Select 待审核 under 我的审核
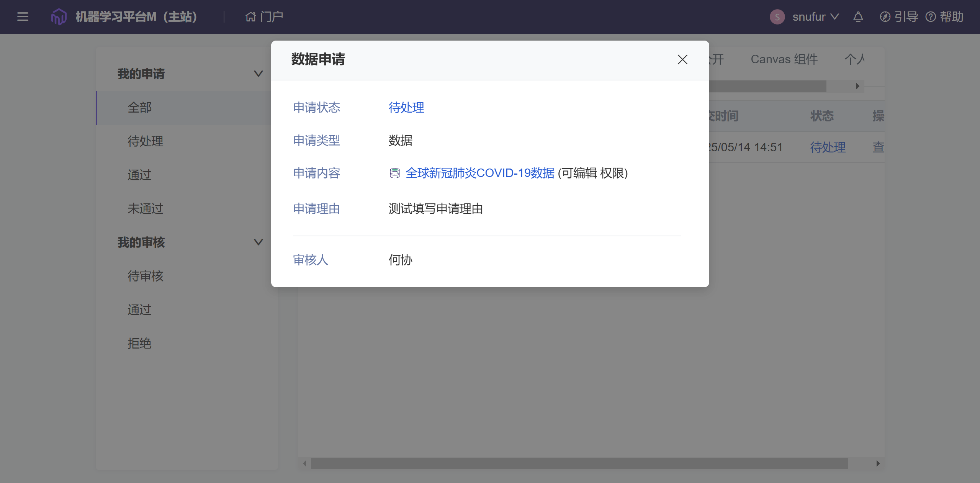Screen dimensions: 980x483 pyautogui.click(x=146, y=276)
